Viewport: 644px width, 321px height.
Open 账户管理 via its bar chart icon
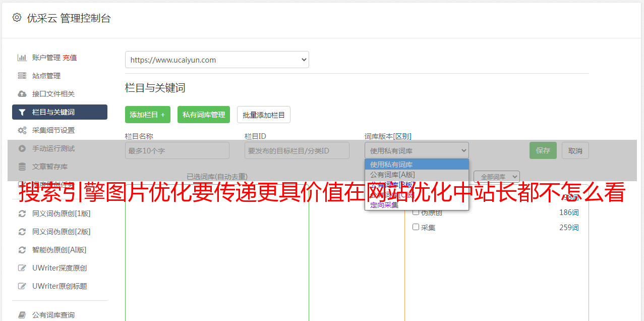coord(22,58)
